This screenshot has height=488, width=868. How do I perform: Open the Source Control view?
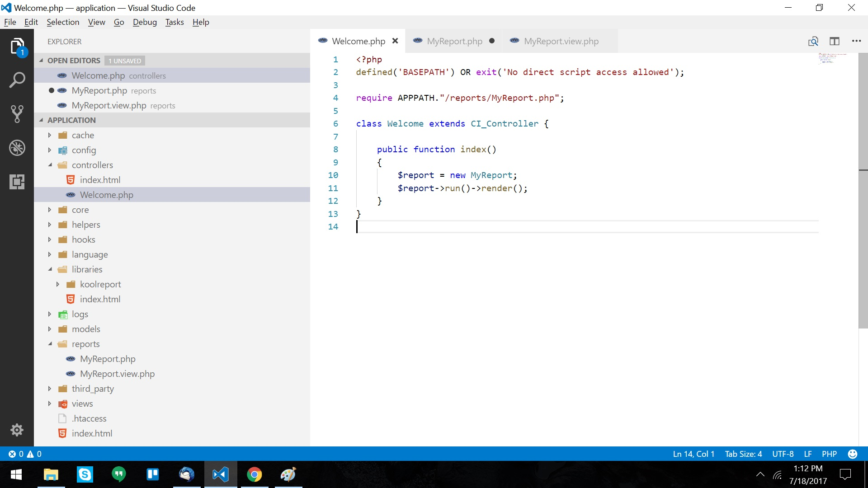[17, 114]
